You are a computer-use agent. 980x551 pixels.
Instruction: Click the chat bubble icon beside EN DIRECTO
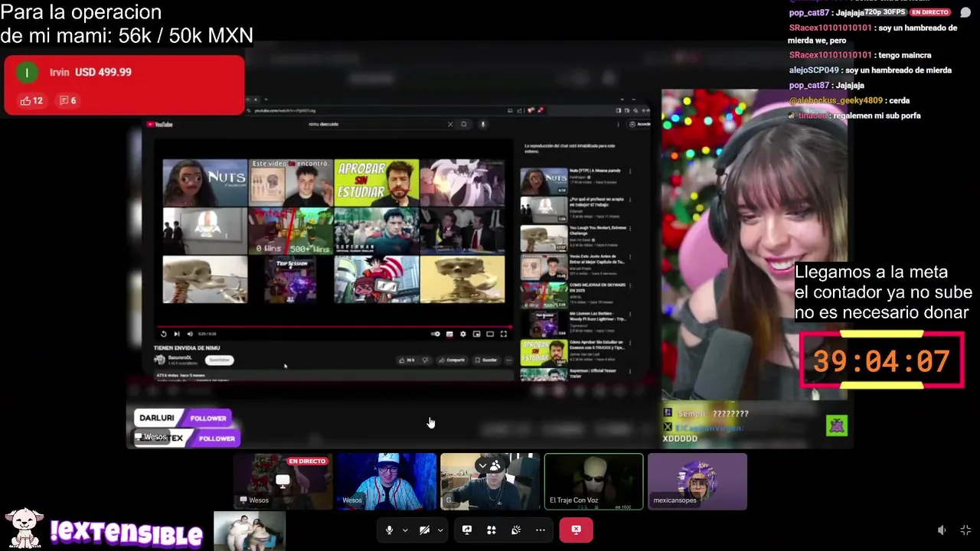(x=965, y=13)
